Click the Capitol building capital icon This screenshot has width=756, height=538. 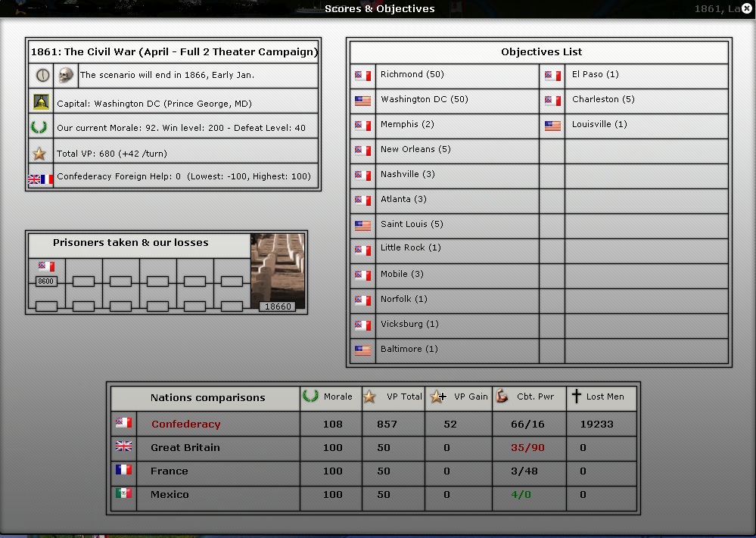(41, 102)
